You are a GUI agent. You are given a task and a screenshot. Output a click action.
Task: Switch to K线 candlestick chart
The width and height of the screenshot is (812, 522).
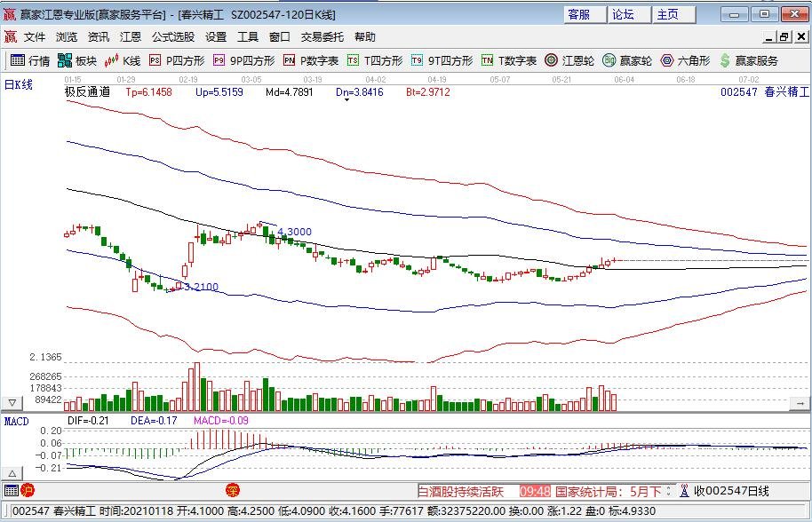pos(123,60)
